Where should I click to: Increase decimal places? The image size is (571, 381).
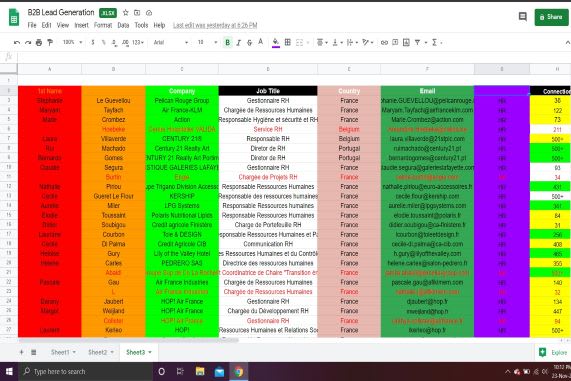tap(125, 43)
